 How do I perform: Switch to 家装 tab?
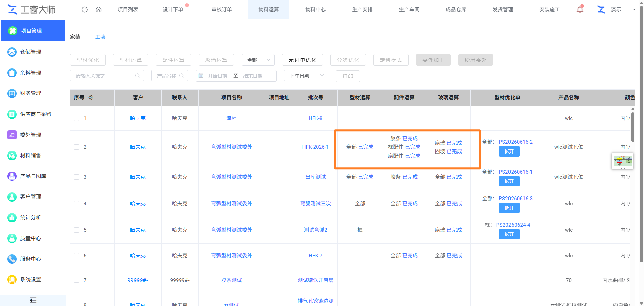pyautogui.click(x=75, y=37)
